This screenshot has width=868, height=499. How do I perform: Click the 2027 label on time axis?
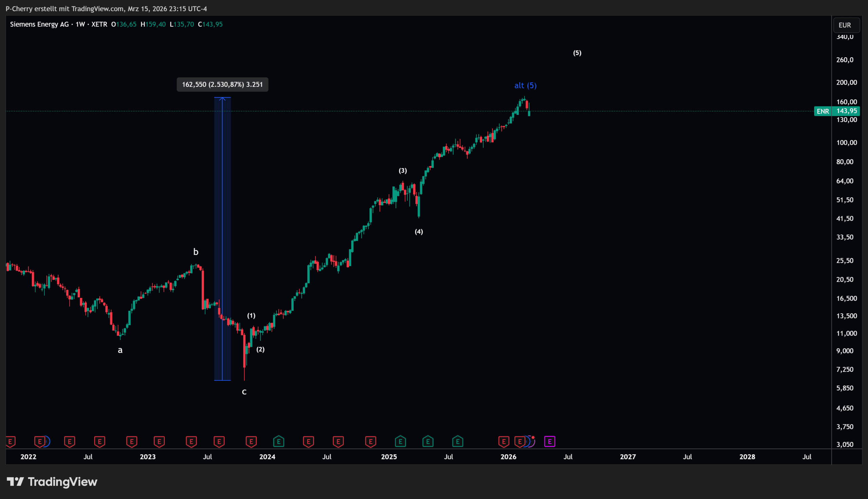click(x=628, y=457)
